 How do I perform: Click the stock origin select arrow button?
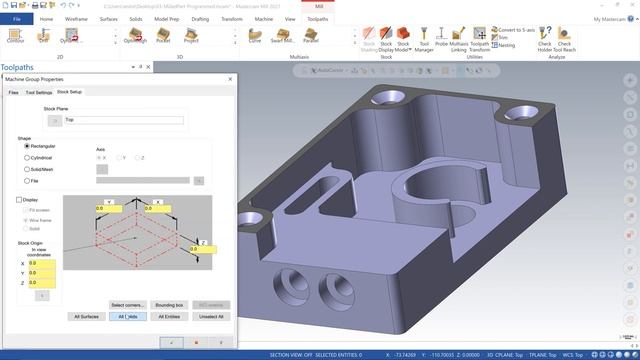point(42,296)
